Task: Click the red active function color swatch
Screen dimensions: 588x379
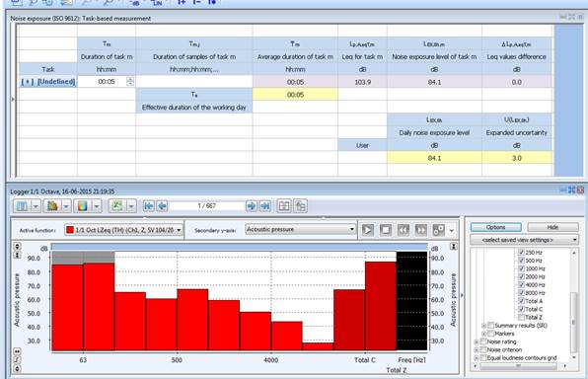Action: point(70,230)
